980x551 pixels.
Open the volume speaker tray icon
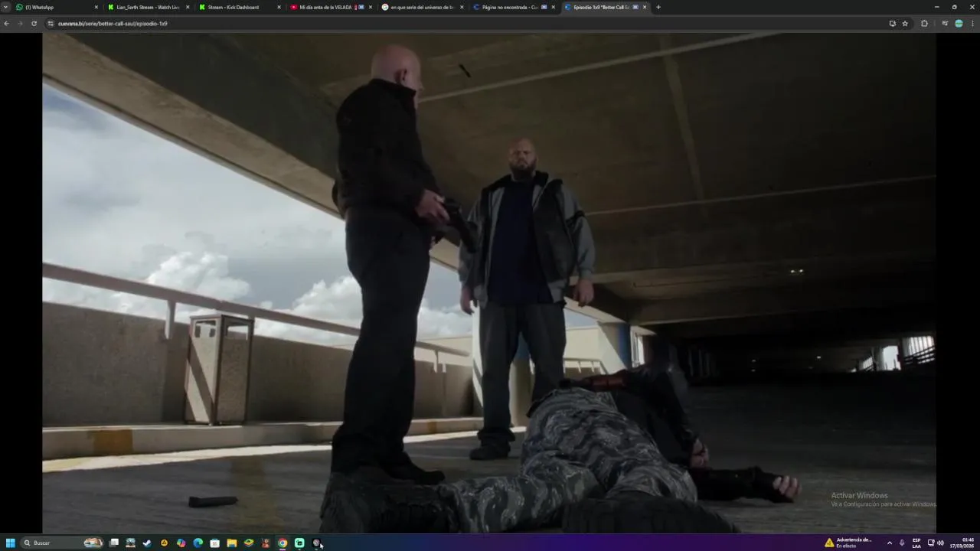(x=940, y=543)
